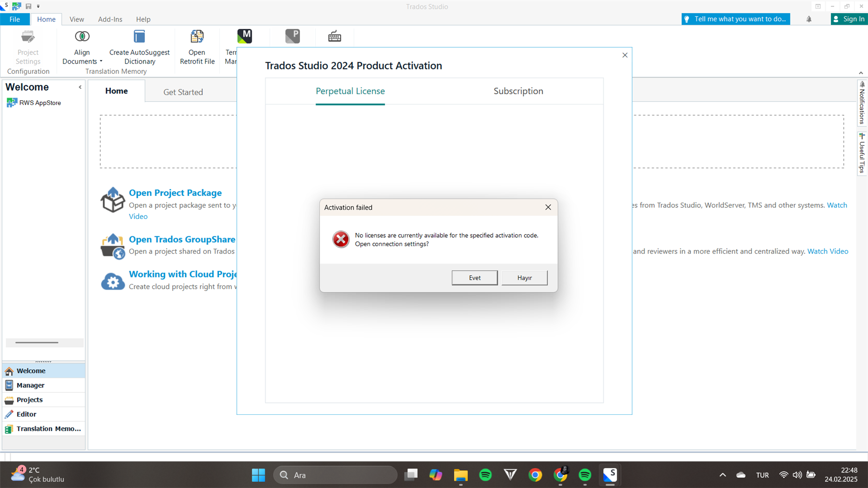Open Quick Access Toolbar customize dropdown
This screenshot has width=868, height=488.
(38, 6)
